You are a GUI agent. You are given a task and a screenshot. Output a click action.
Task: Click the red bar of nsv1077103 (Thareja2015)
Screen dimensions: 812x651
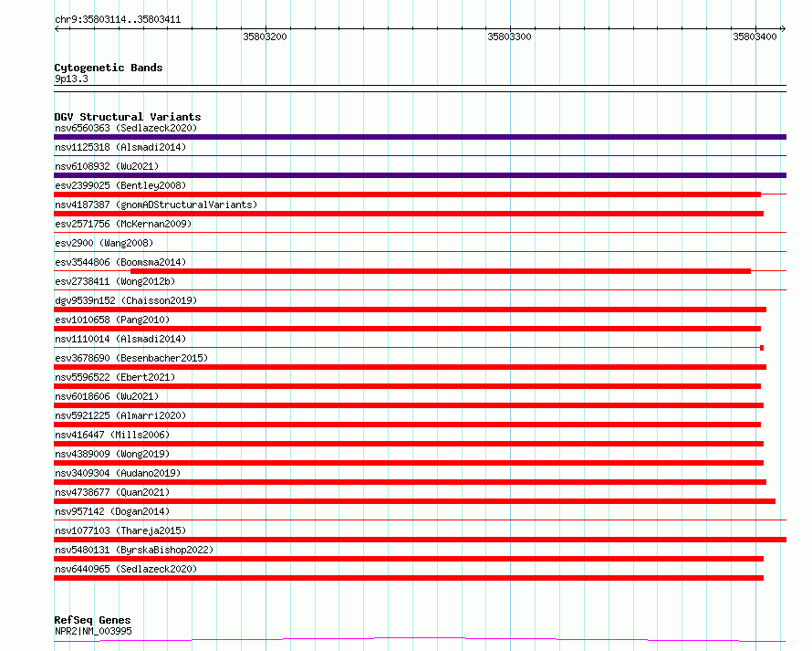point(420,540)
